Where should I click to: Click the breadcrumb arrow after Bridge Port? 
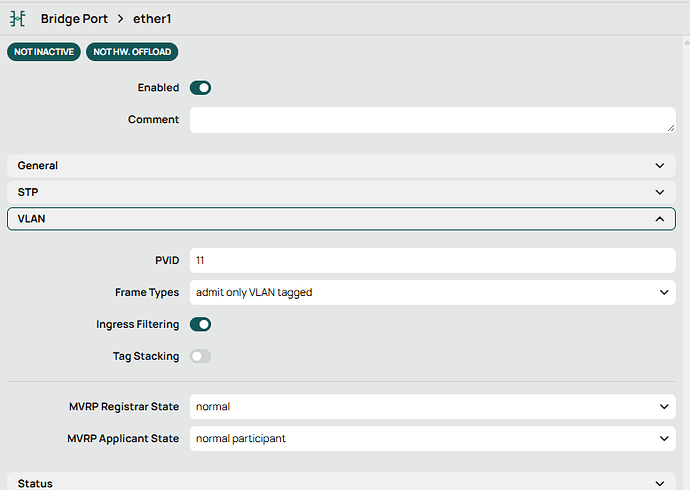(x=120, y=19)
